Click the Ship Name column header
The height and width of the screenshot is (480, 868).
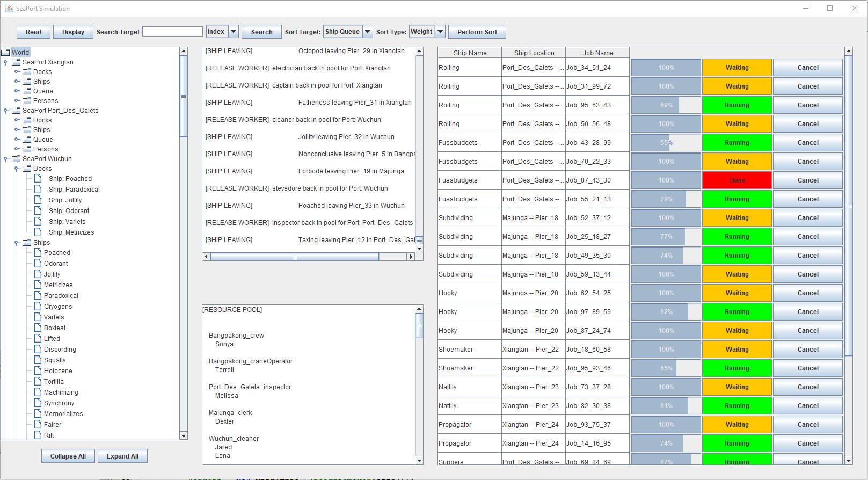click(470, 53)
